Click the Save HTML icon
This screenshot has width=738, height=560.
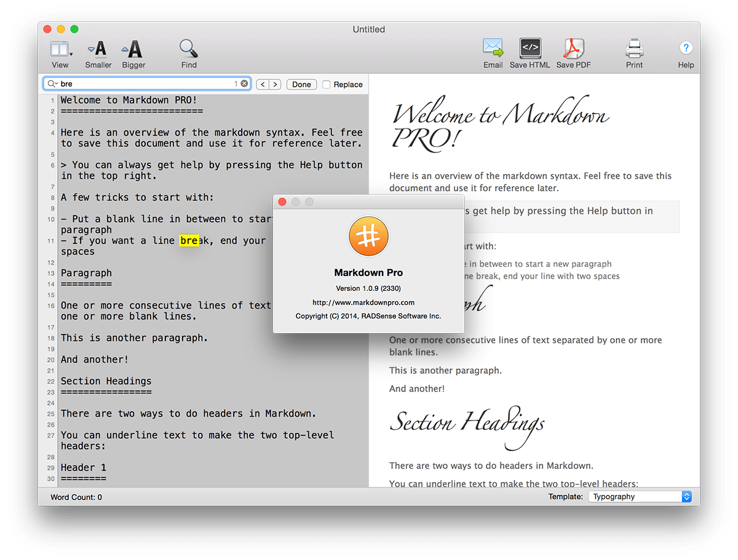click(x=530, y=48)
